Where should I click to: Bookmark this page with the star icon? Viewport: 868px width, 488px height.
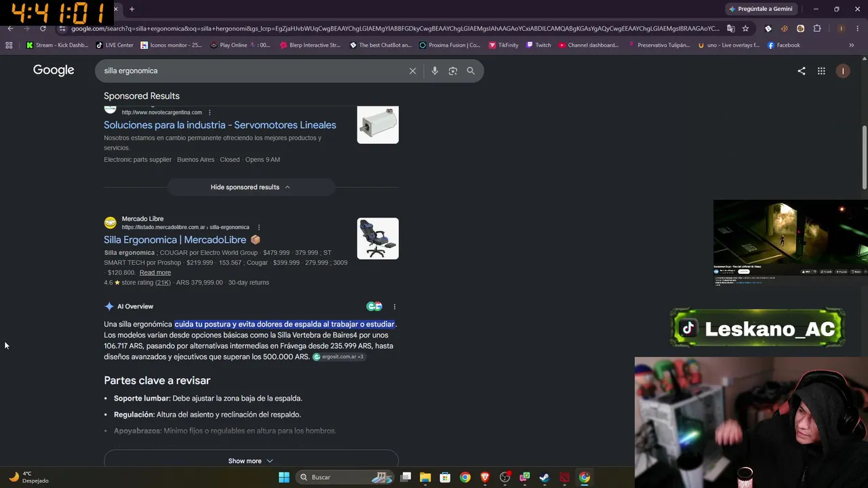pos(745,28)
